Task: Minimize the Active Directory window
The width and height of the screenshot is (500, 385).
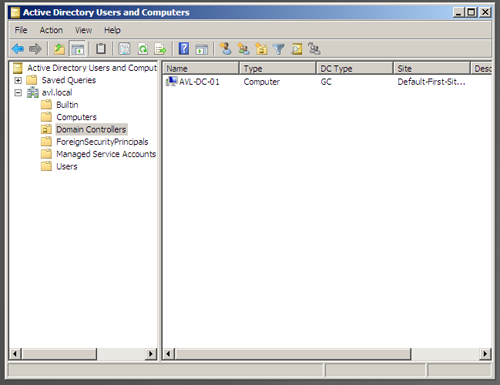Action: click(x=459, y=12)
